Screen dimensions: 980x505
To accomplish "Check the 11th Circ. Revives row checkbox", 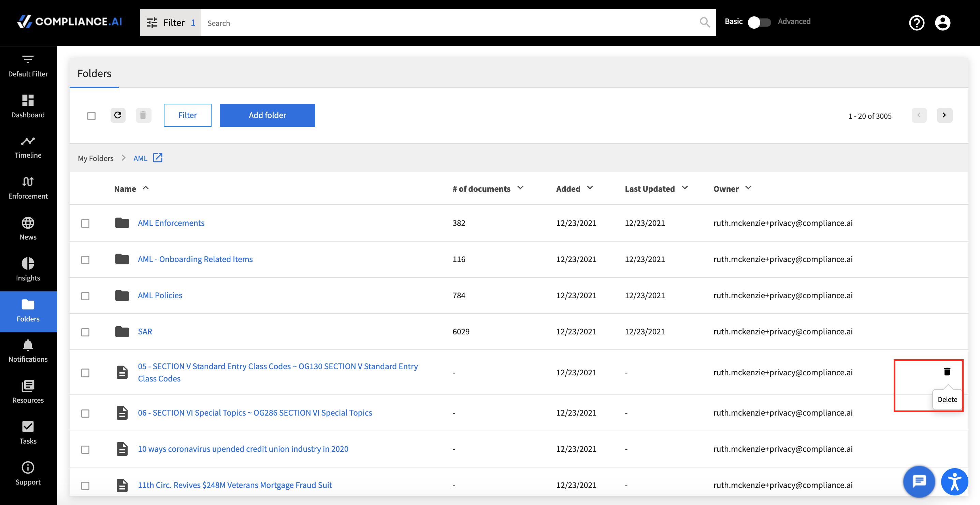I will (x=85, y=486).
